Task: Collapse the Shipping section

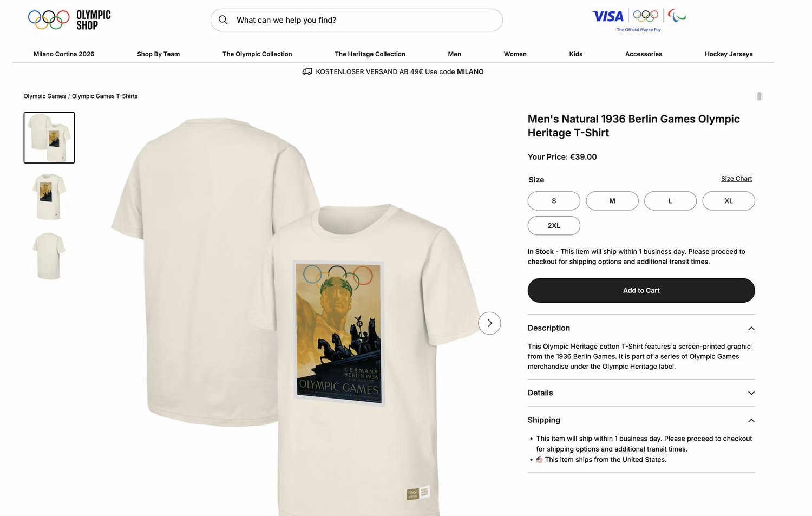Action: pos(751,421)
